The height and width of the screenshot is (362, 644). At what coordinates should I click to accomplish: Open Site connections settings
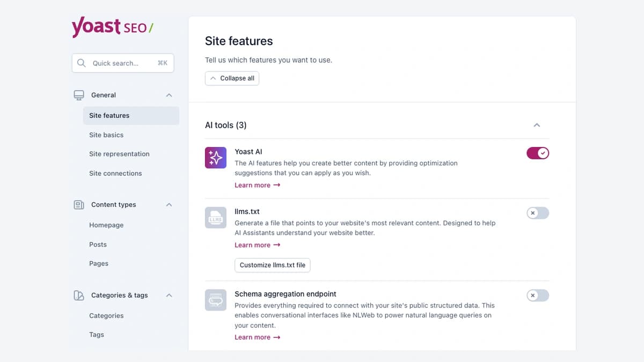[x=115, y=173]
